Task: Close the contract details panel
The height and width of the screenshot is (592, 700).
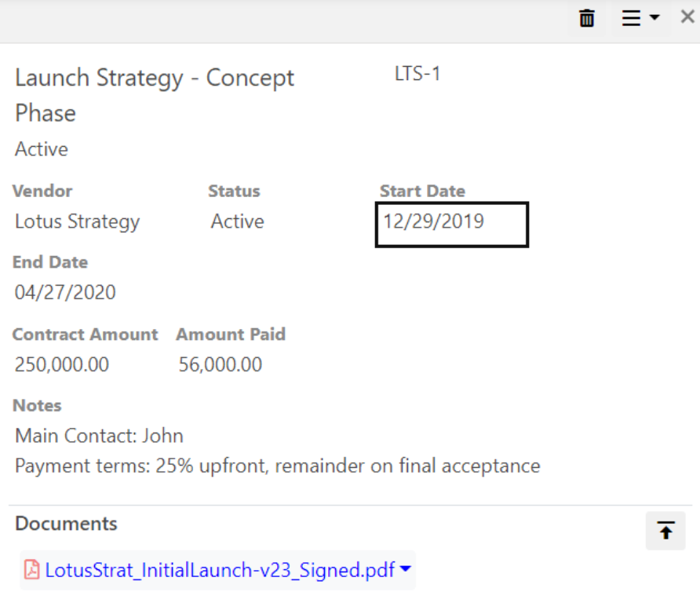Action: click(687, 17)
